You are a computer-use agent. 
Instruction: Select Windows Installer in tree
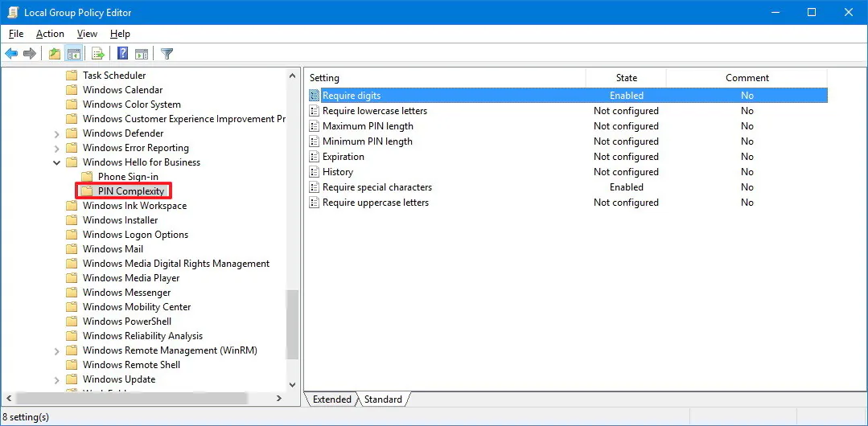[x=120, y=220]
